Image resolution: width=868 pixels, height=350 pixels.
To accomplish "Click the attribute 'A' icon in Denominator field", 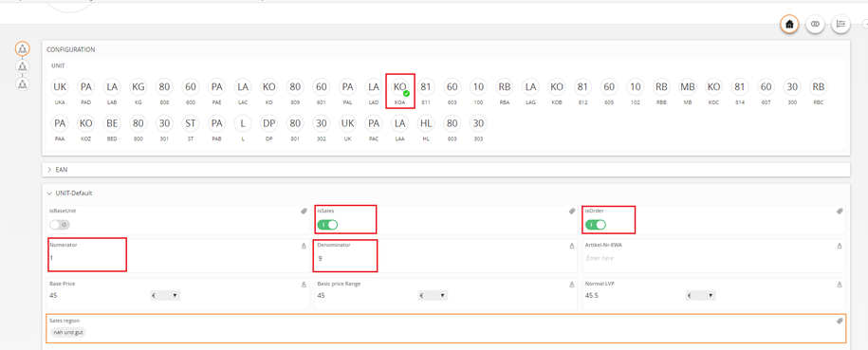I will [572, 246].
